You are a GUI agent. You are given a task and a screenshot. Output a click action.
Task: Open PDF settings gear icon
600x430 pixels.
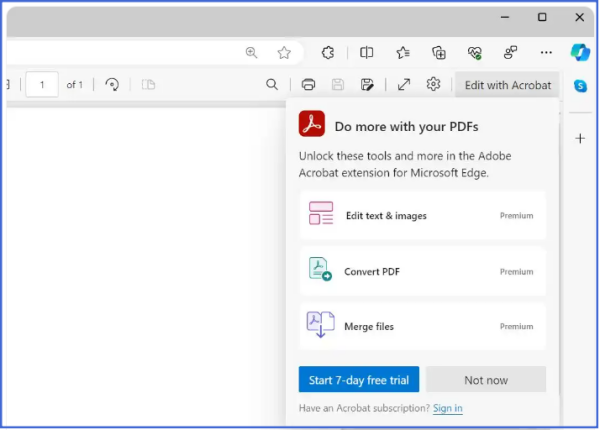tap(433, 85)
